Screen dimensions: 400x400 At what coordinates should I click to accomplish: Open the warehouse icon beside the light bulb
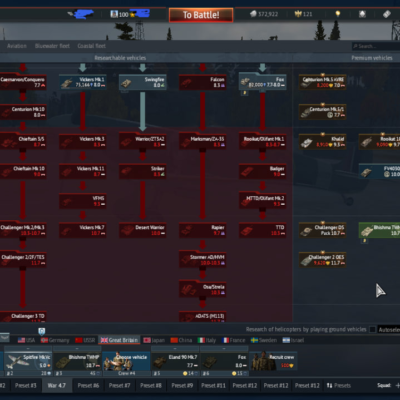click(x=362, y=14)
